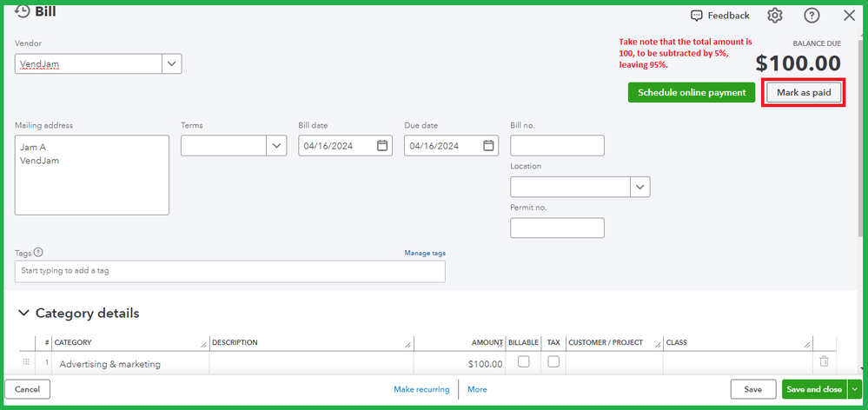The image size is (868, 410).
Task: Open settings gear icon
Action: pos(774,16)
